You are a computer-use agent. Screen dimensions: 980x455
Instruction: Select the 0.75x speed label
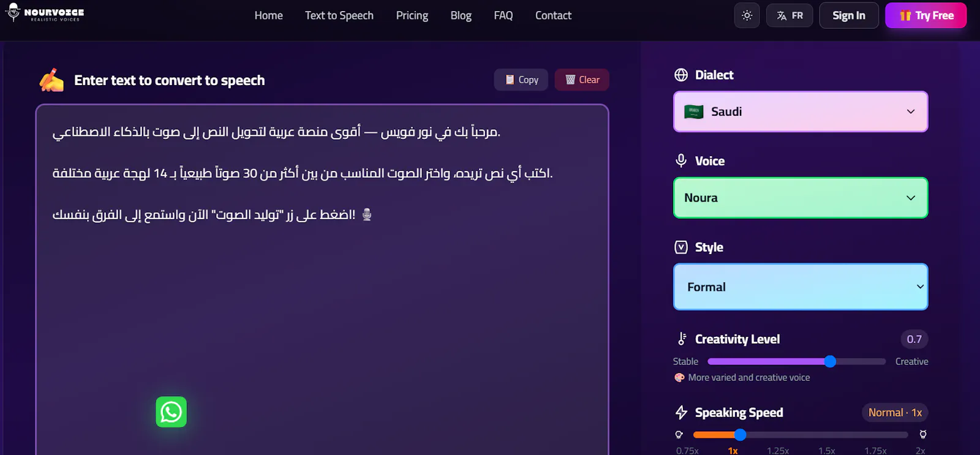coord(687,450)
